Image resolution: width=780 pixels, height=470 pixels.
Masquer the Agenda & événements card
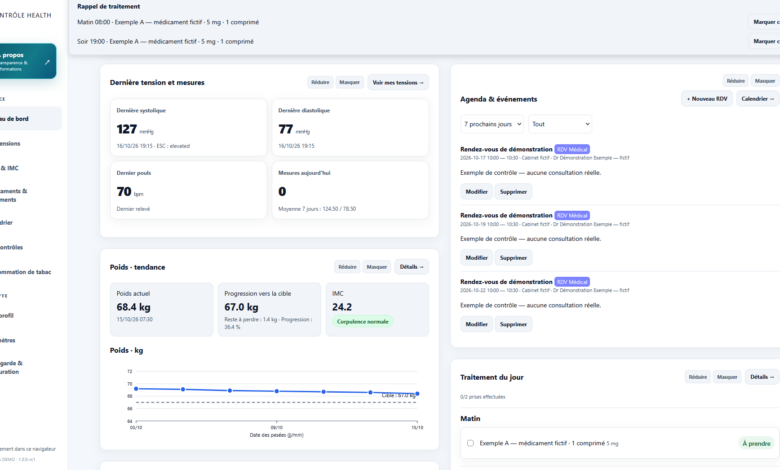765,81
